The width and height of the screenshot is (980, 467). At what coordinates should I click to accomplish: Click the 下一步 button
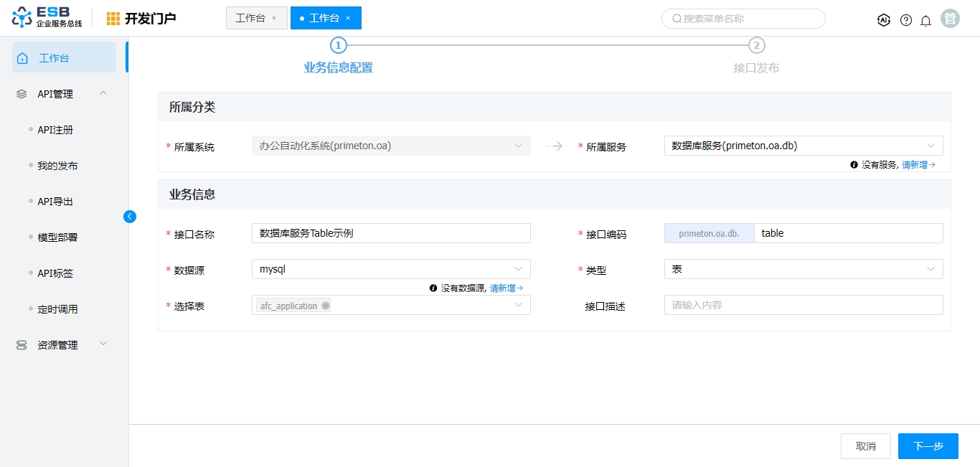point(928,446)
